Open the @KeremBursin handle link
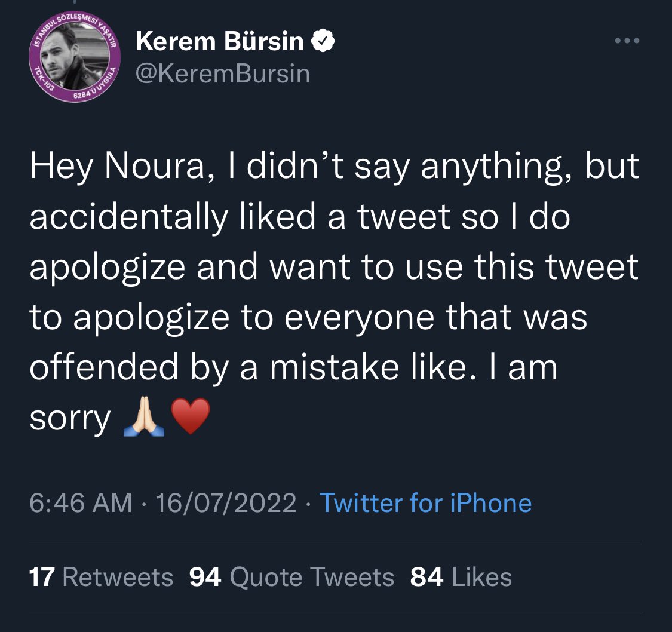This screenshot has height=632, width=672. 222,73
